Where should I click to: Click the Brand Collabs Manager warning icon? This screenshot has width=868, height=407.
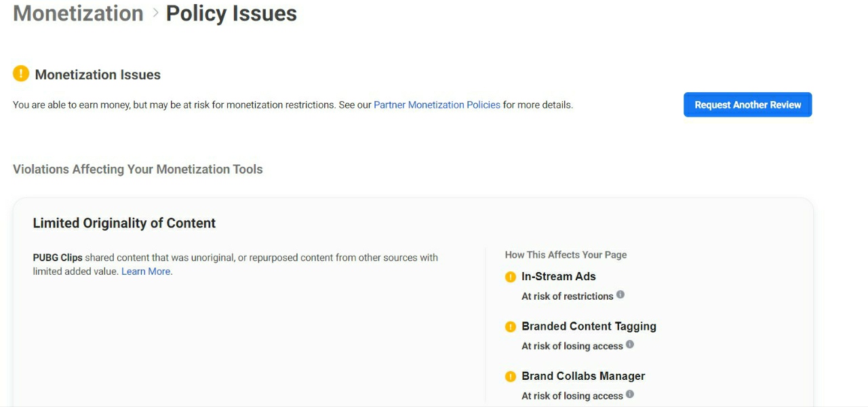tap(511, 376)
